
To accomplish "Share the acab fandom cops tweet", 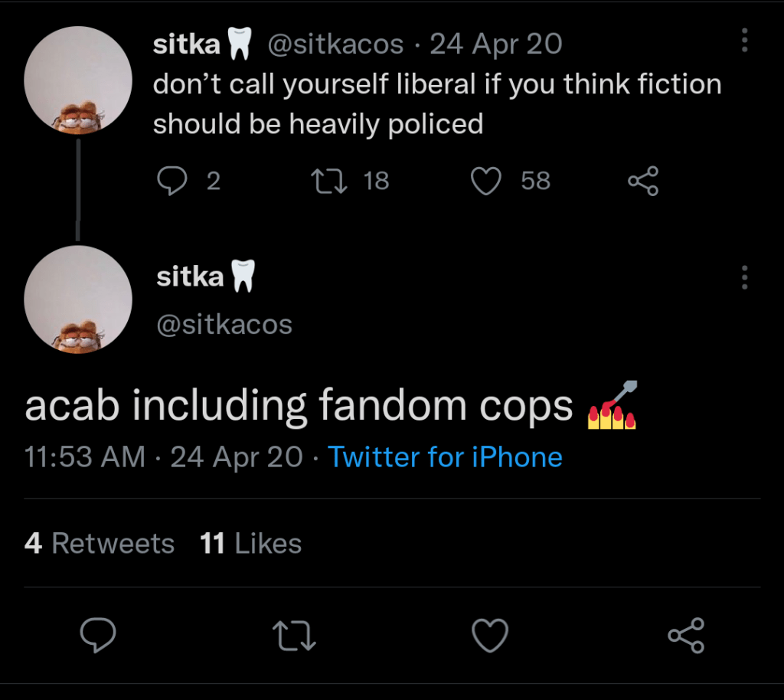I will click(685, 636).
